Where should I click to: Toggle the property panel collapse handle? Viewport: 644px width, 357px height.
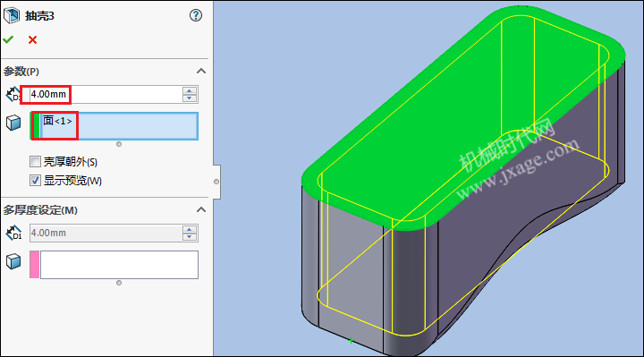216,182
